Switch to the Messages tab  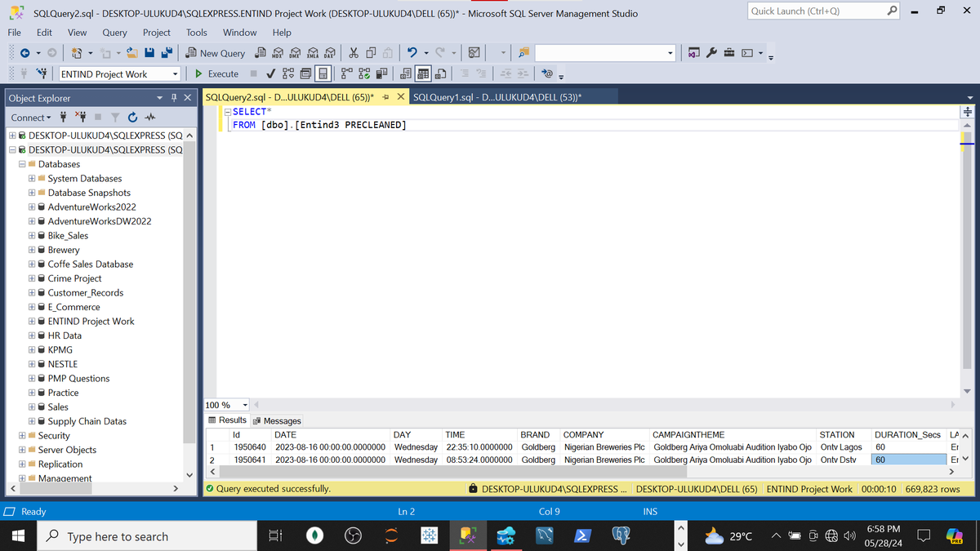277,420
